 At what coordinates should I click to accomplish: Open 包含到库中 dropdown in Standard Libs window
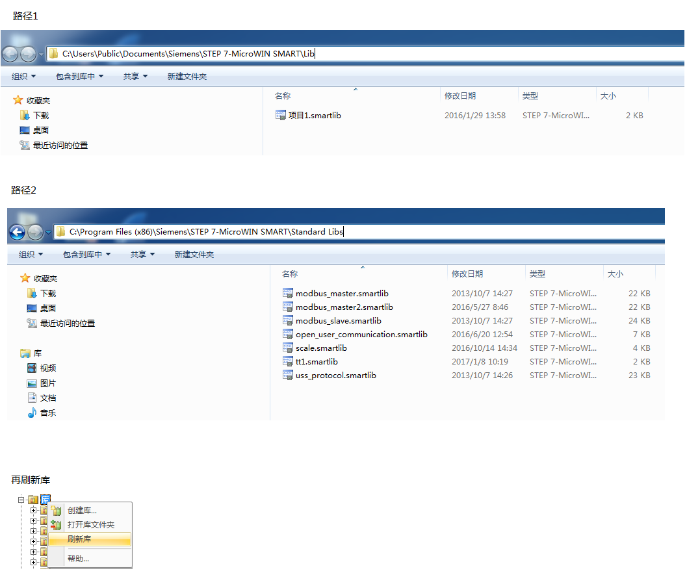[x=86, y=254]
